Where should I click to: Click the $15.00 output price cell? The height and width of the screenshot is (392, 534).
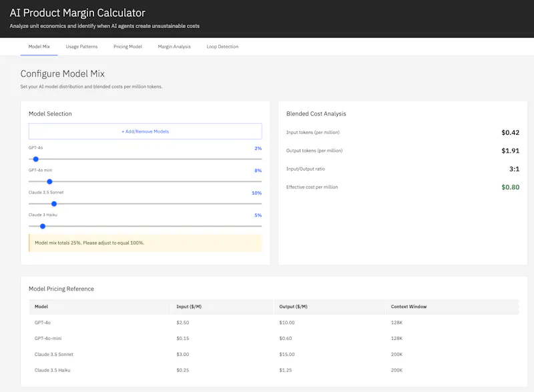coord(287,354)
